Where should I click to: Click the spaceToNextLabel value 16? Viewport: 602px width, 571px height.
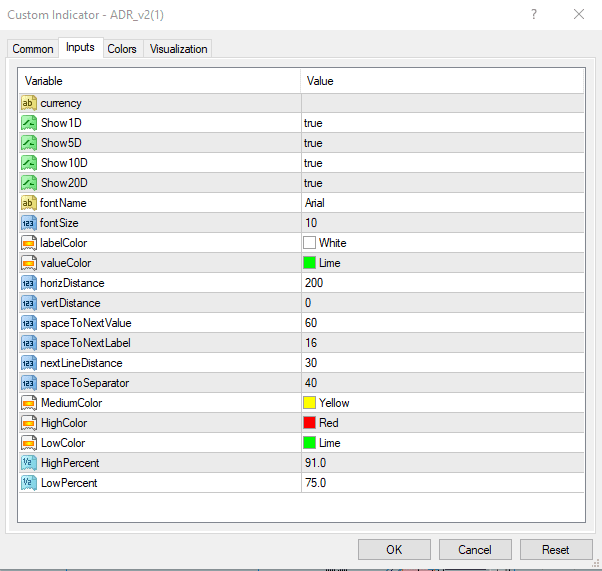click(311, 343)
